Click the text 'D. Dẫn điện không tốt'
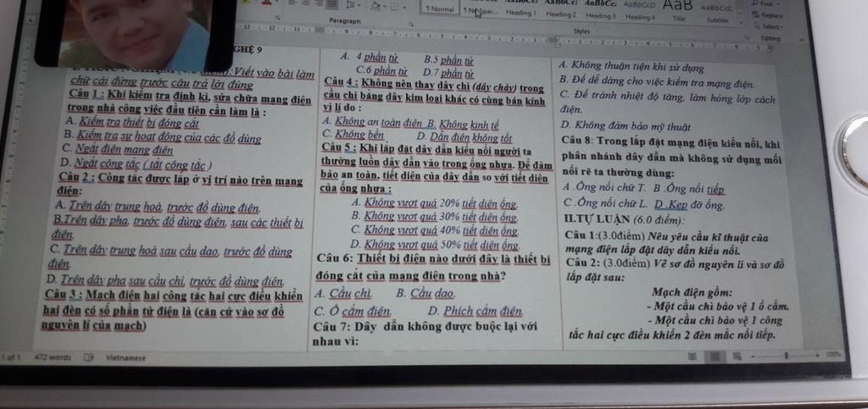 464,137
